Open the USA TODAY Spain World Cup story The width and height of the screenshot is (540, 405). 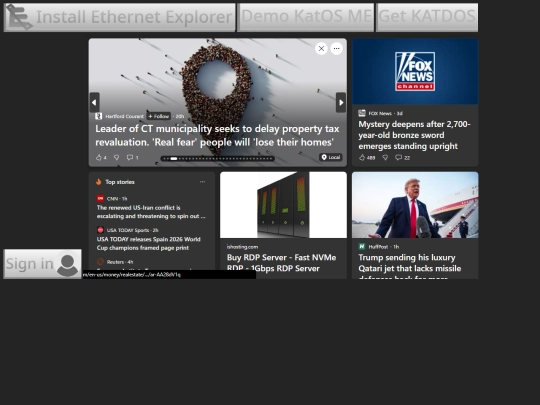[x=148, y=243]
